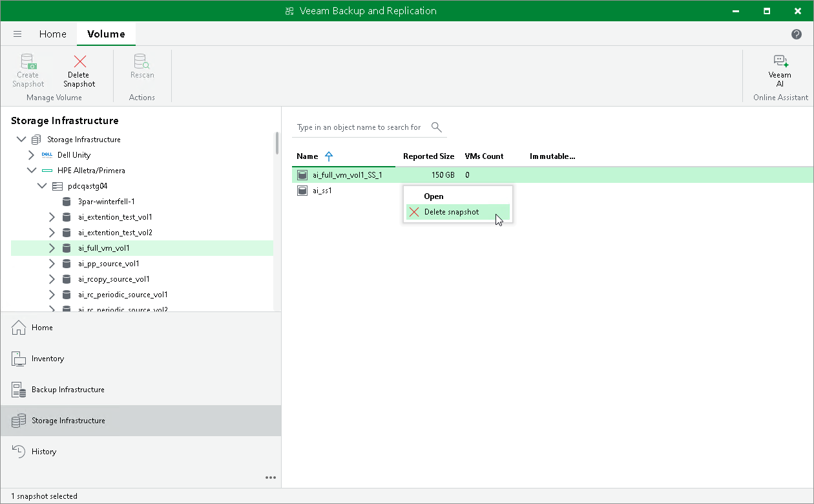Click the pdcqastg04 storage array icon

coord(57,186)
